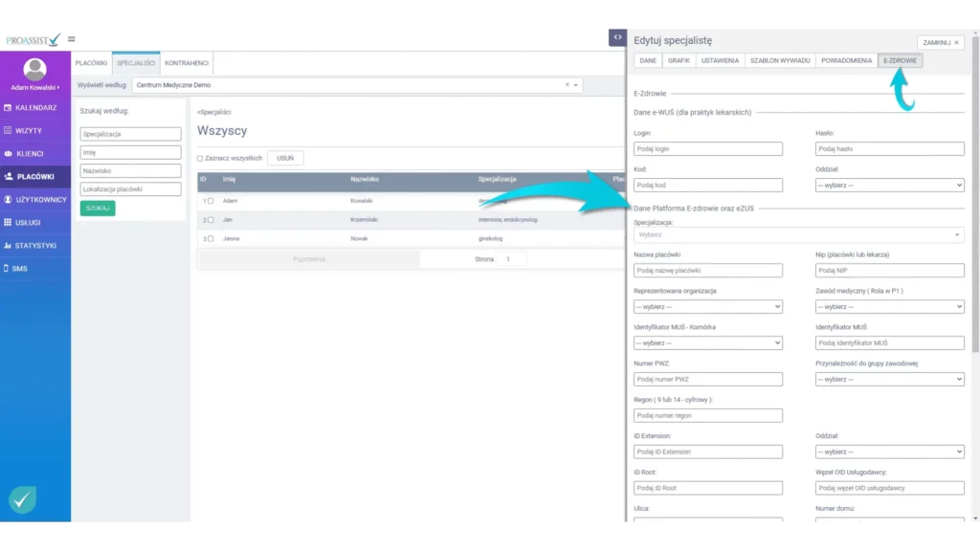Click the hamburger menu icon beside the logo

72,39
